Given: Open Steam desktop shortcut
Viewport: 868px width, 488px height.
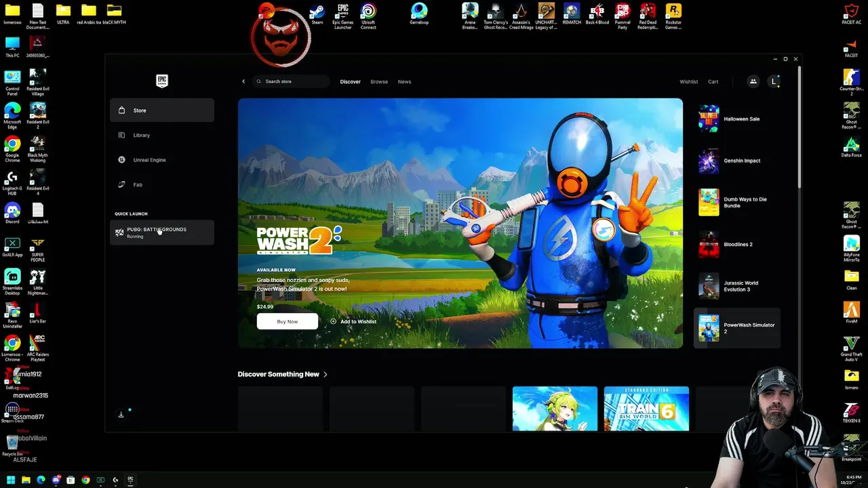Looking at the screenshot, I should [317, 15].
